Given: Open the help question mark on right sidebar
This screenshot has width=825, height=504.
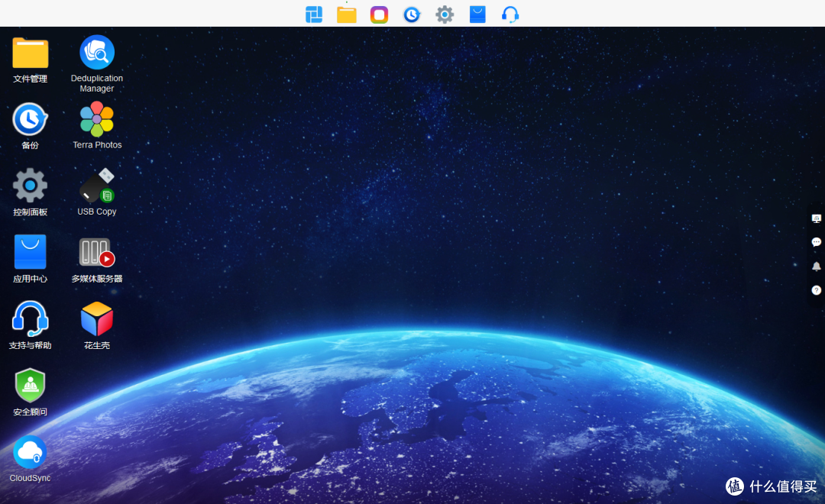Looking at the screenshot, I should [x=816, y=290].
